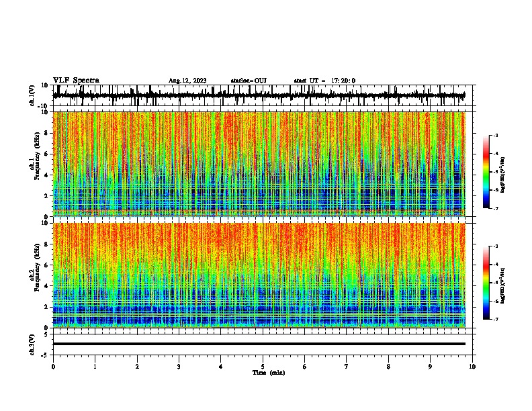Click the "-3" label atop ch.1 color bar
This screenshot has height=411, width=532.
[495, 135]
